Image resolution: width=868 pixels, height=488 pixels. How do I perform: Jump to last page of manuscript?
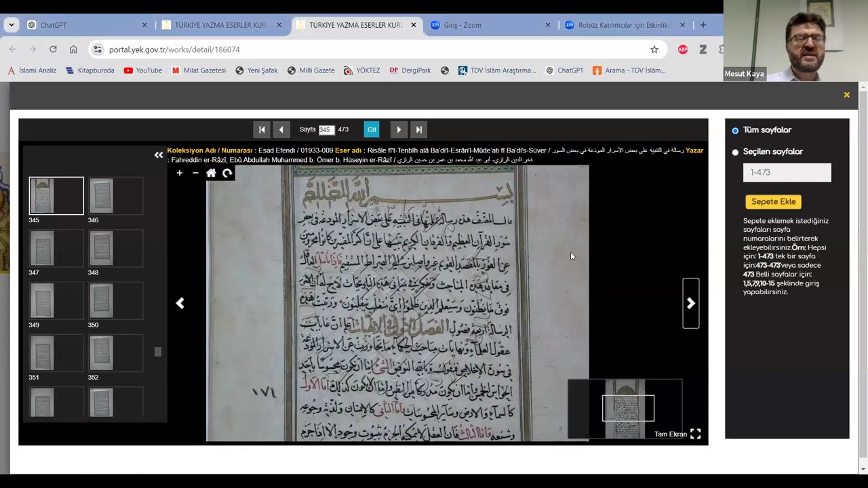pyautogui.click(x=418, y=129)
